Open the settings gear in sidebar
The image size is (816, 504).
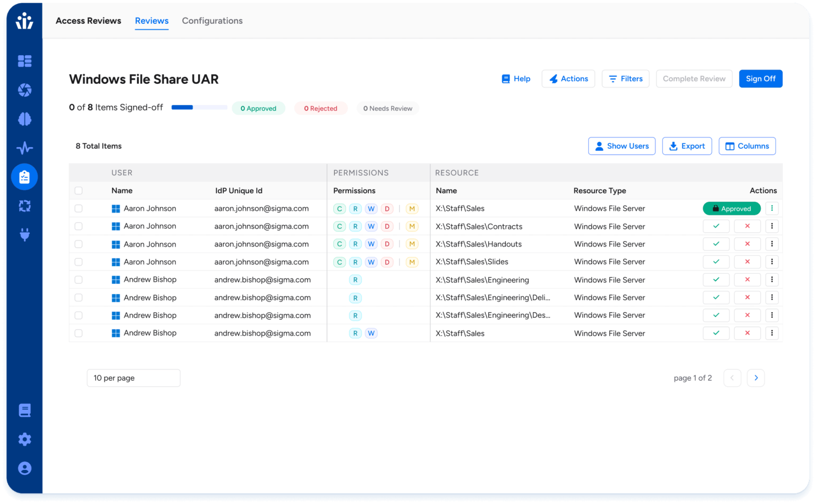point(24,439)
